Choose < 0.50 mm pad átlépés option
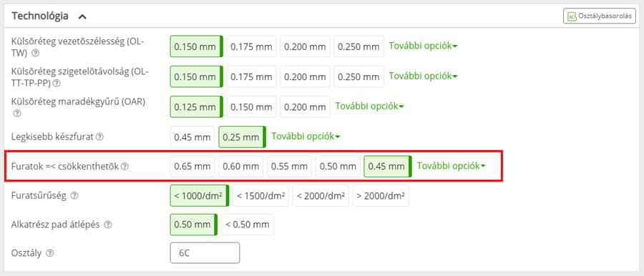 [248, 225]
